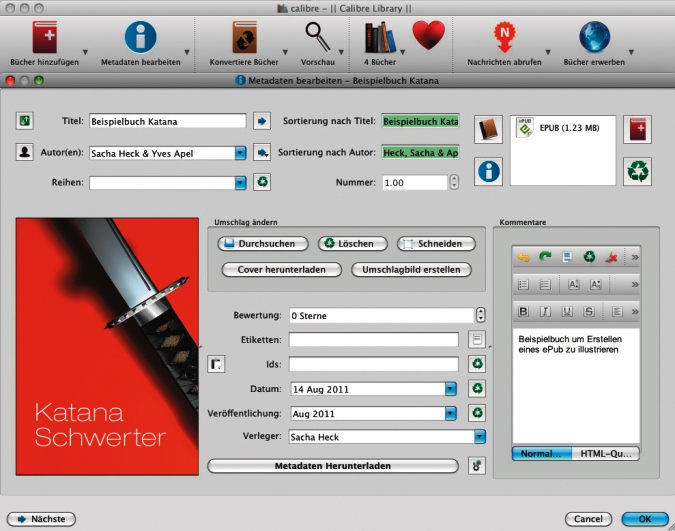
Task: Clear the Reihen series field icon
Action: pos(262,182)
